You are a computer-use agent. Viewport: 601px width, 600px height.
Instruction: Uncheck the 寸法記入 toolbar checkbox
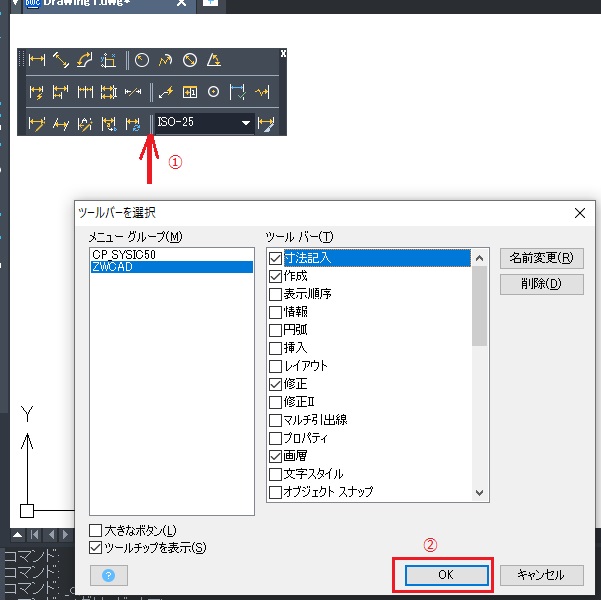(x=275, y=258)
